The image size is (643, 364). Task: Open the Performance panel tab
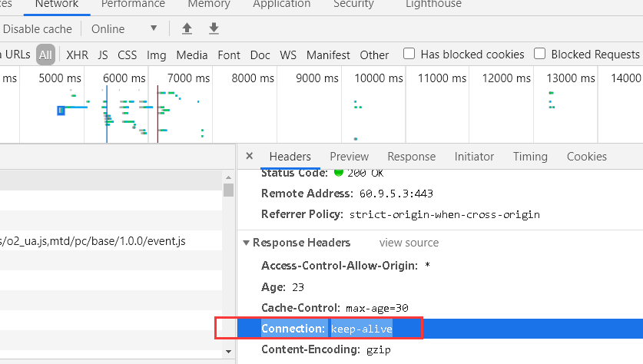coord(133,5)
